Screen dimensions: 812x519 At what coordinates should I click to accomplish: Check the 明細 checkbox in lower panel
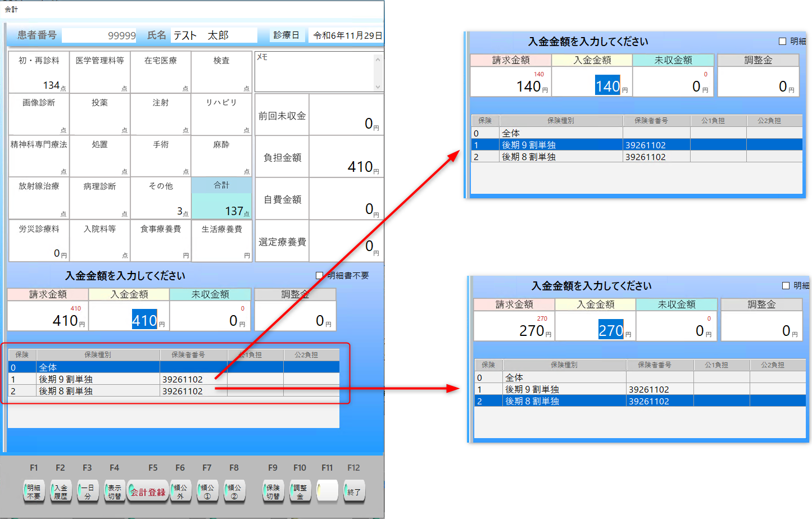coord(787,285)
